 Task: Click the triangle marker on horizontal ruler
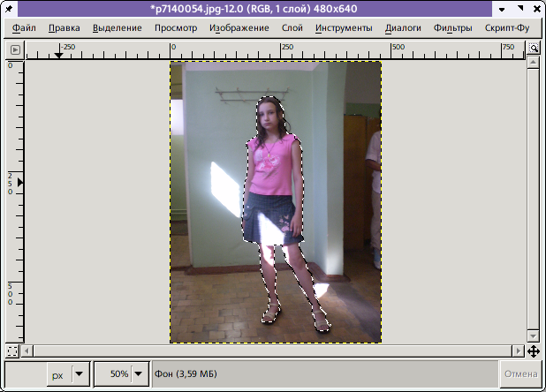pyautogui.click(x=59, y=55)
